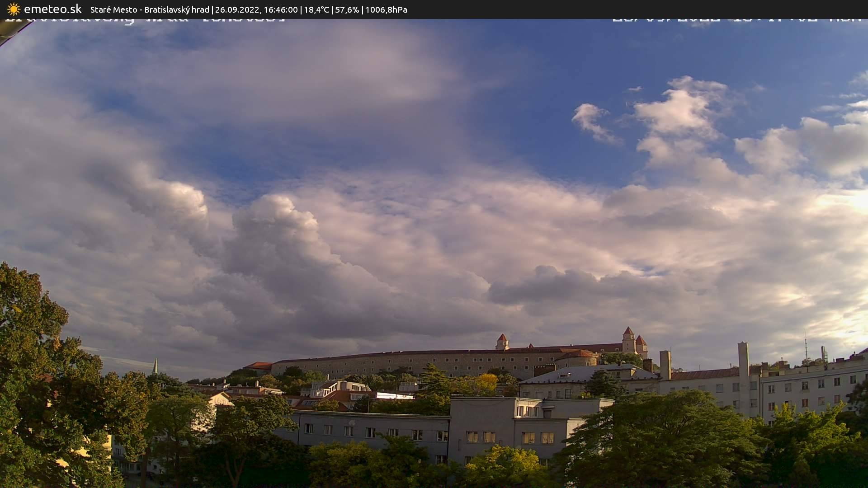
Task: Click the tallest castle tower
Action: (x=628, y=340)
